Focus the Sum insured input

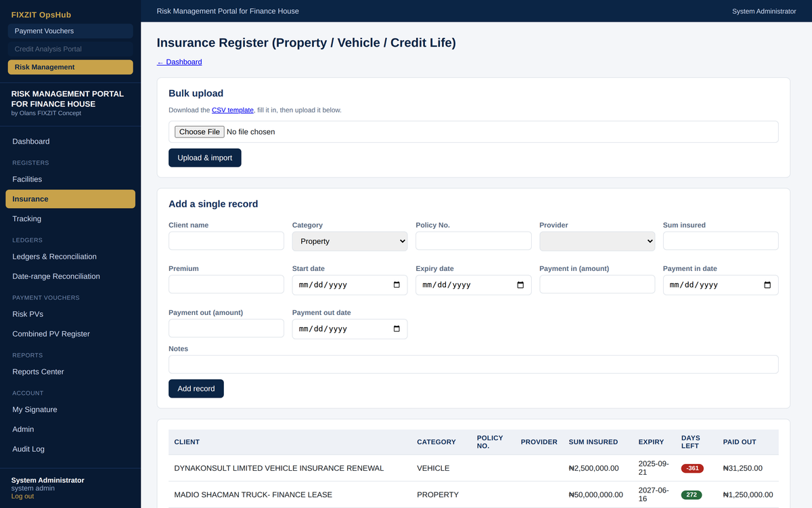tap(721, 241)
